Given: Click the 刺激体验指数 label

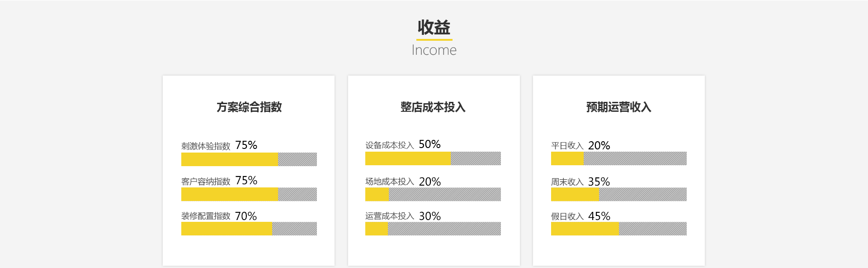Looking at the screenshot, I should pyautogui.click(x=206, y=146).
